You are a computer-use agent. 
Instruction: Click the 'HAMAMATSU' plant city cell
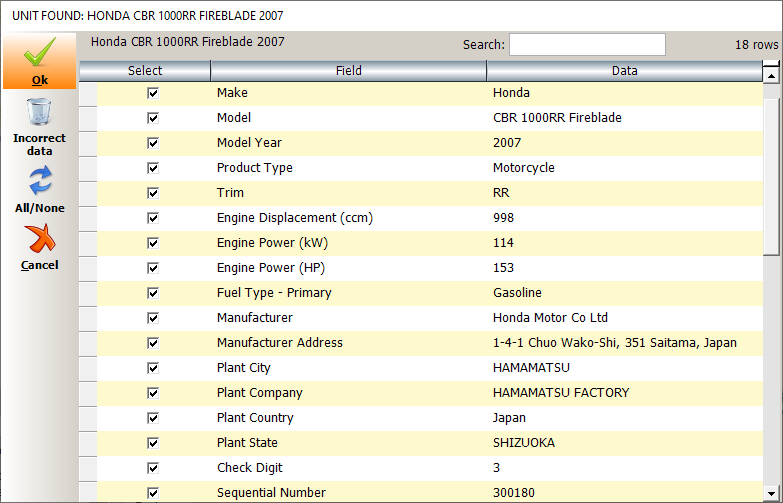[625, 368]
